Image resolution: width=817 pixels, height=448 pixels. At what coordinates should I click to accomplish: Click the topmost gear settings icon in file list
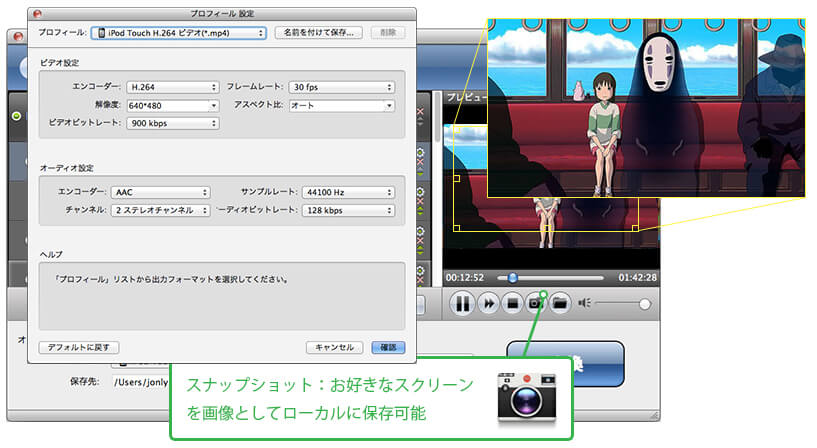(x=420, y=152)
